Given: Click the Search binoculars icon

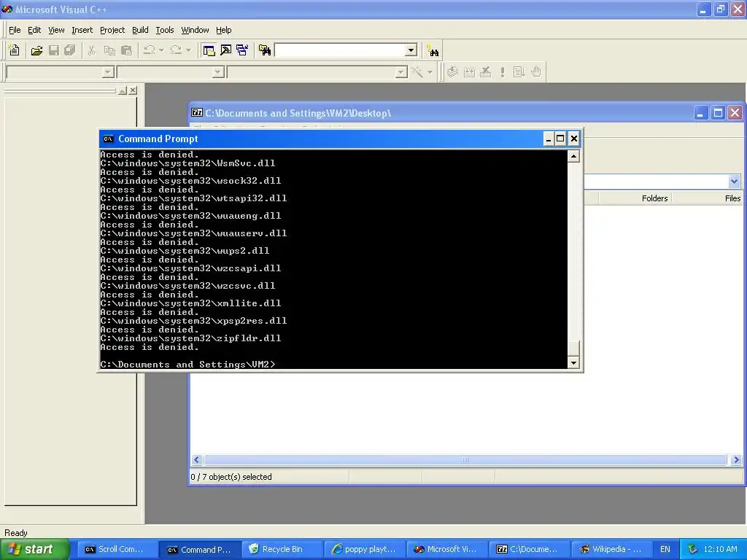Looking at the screenshot, I should point(433,50).
